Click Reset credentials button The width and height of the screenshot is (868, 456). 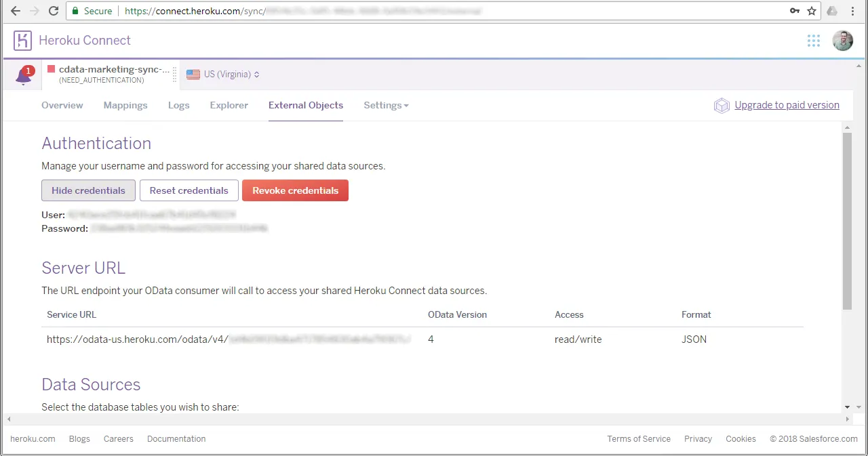[189, 190]
